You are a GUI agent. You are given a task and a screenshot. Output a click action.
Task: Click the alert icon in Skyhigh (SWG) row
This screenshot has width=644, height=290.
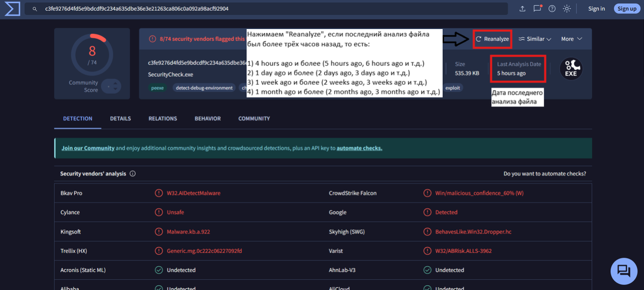coord(427,232)
